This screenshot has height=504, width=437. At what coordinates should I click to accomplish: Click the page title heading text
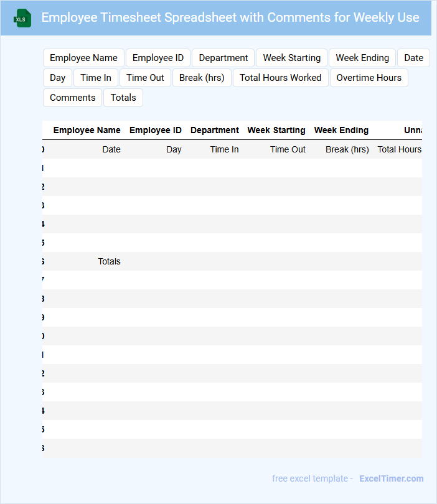pyautogui.click(x=230, y=17)
